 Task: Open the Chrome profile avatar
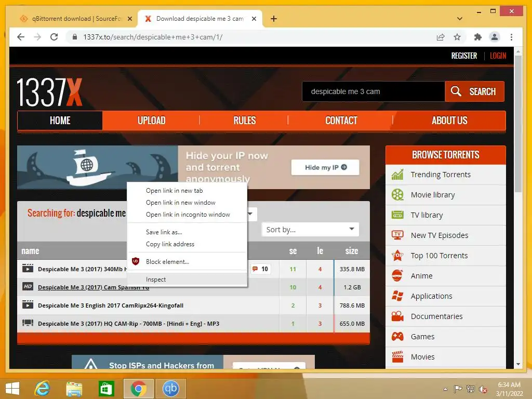495,37
